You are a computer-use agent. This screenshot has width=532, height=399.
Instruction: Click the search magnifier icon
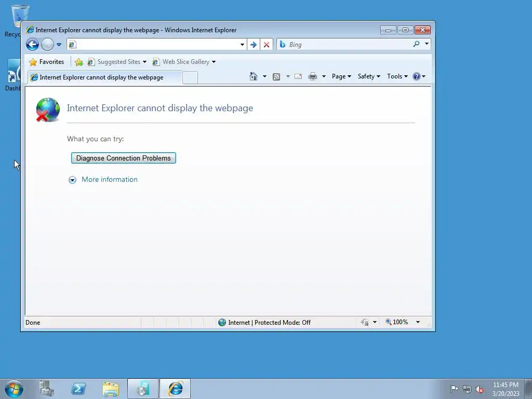[416, 44]
